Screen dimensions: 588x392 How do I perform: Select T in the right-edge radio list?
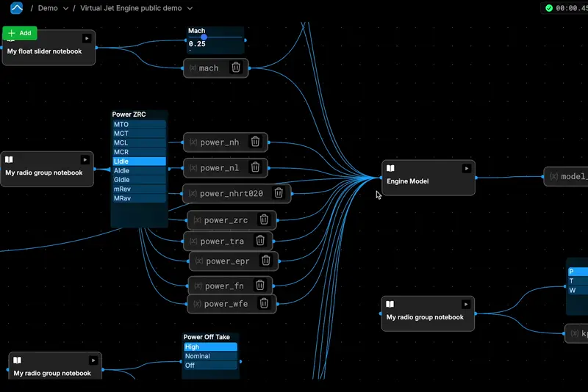pos(578,281)
